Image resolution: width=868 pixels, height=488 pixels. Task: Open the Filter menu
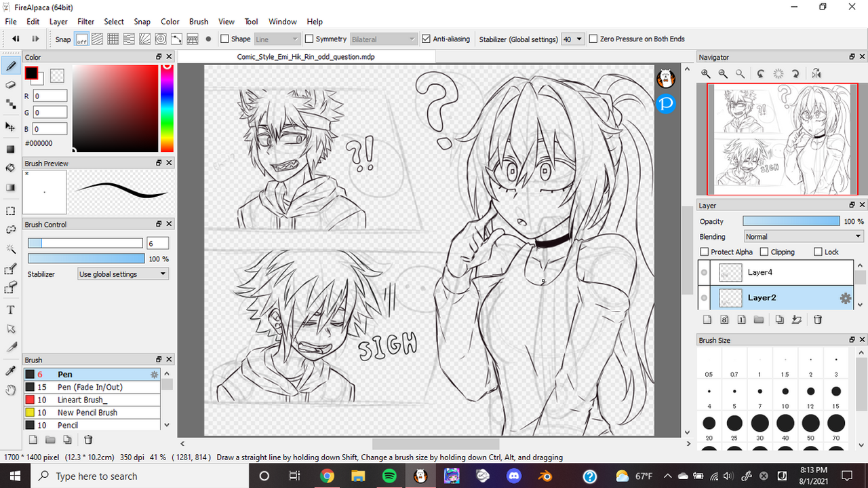click(x=85, y=22)
